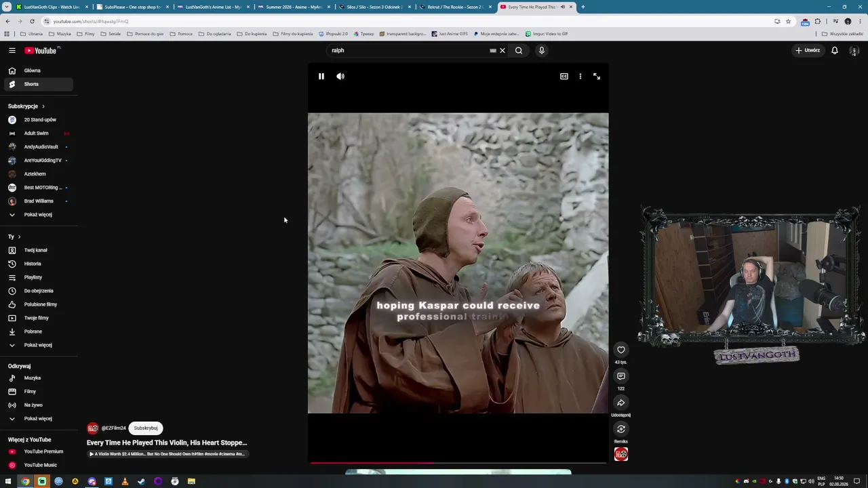This screenshot has width=868, height=488.
Task: Share this Short
Action: click(x=620, y=403)
